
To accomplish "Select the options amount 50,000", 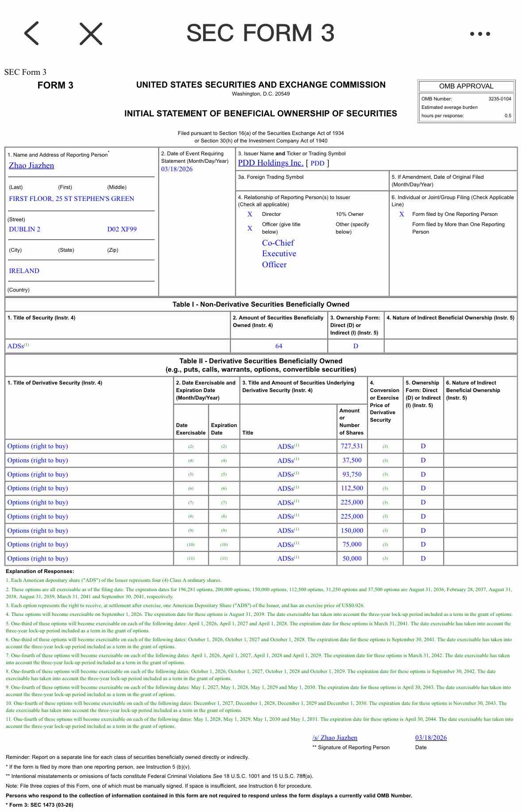I will point(352,558).
